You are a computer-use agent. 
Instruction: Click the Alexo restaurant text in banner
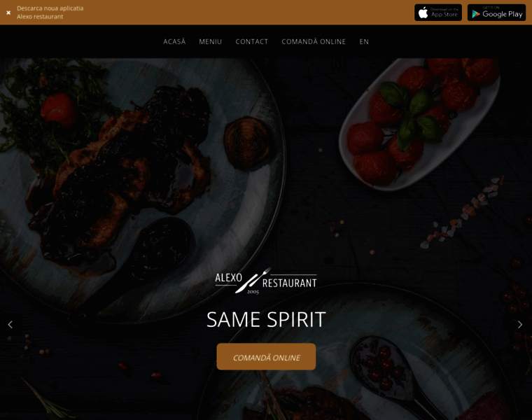point(40,17)
